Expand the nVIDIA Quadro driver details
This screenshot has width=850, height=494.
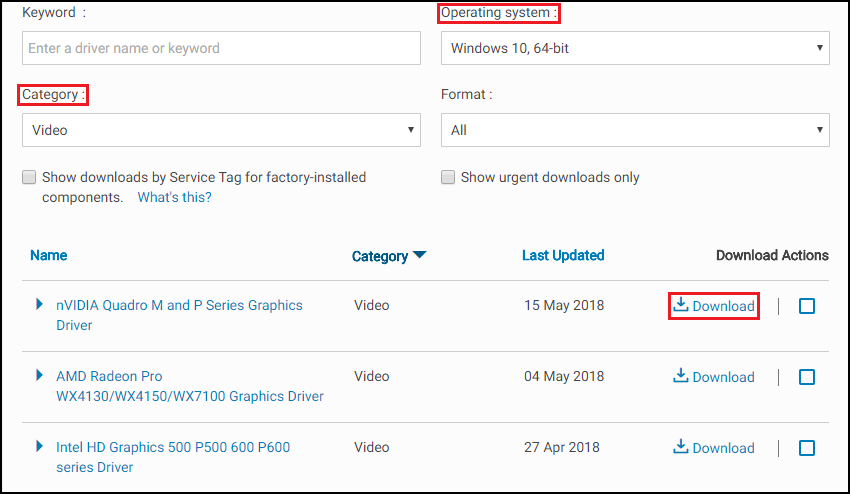pos(40,304)
